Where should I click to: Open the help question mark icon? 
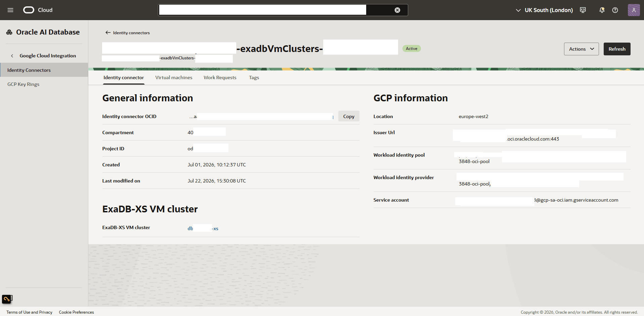[x=615, y=10]
